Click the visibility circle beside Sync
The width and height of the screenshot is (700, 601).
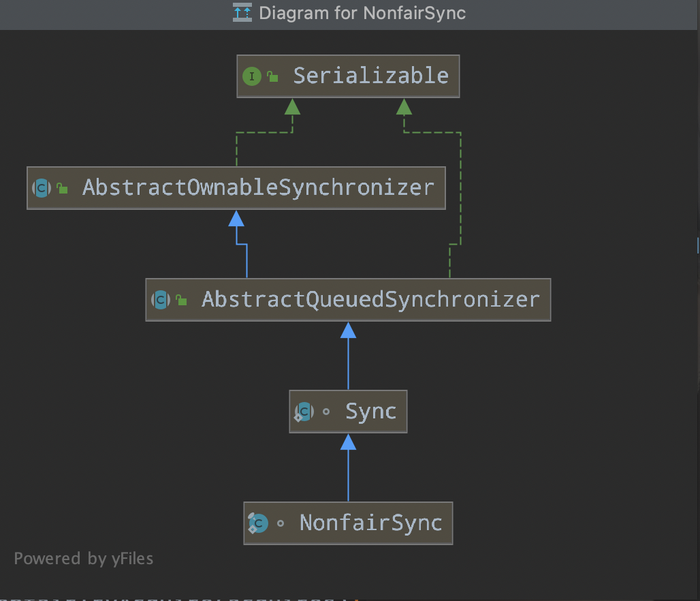coord(325,411)
